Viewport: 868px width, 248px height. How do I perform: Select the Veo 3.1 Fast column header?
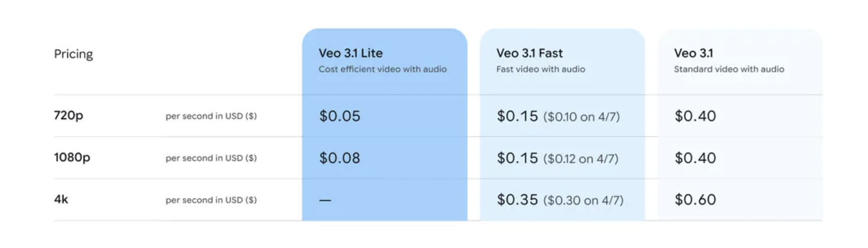529,54
